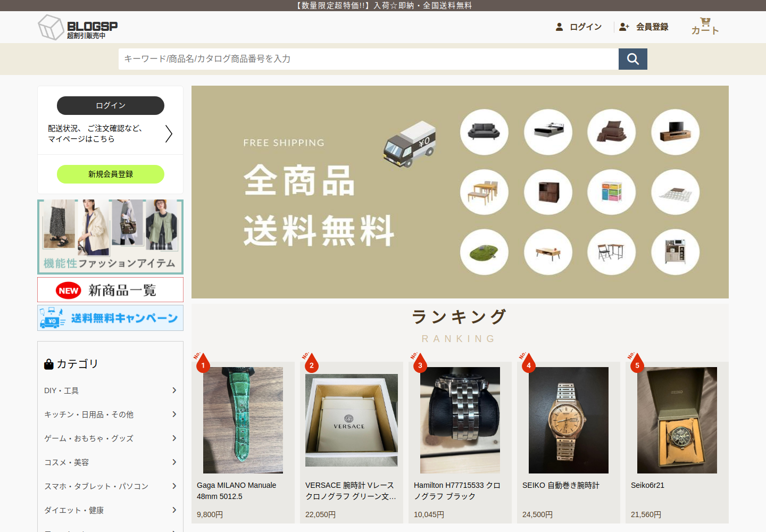Expand the ゲーム・おもちゃ・グッズ category
Image resolution: width=766 pixels, height=532 pixels.
click(x=111, y=438)
